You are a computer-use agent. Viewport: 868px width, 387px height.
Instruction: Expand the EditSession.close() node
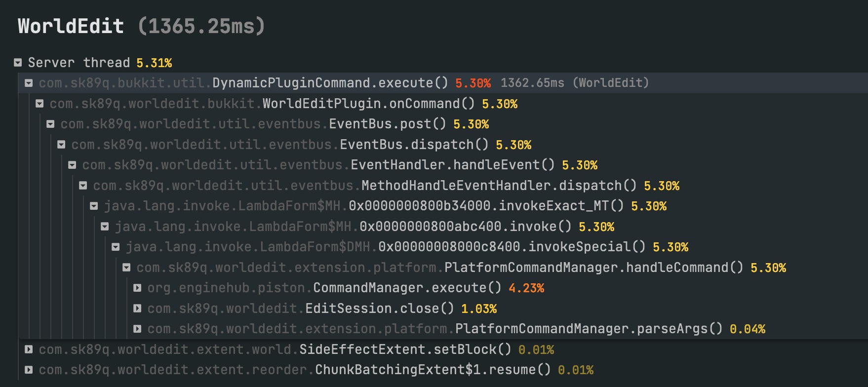(x=137, y=309)
